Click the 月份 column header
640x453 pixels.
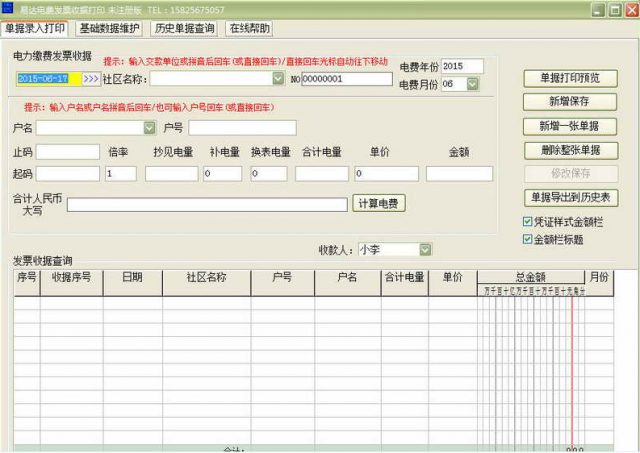[599, 282]
